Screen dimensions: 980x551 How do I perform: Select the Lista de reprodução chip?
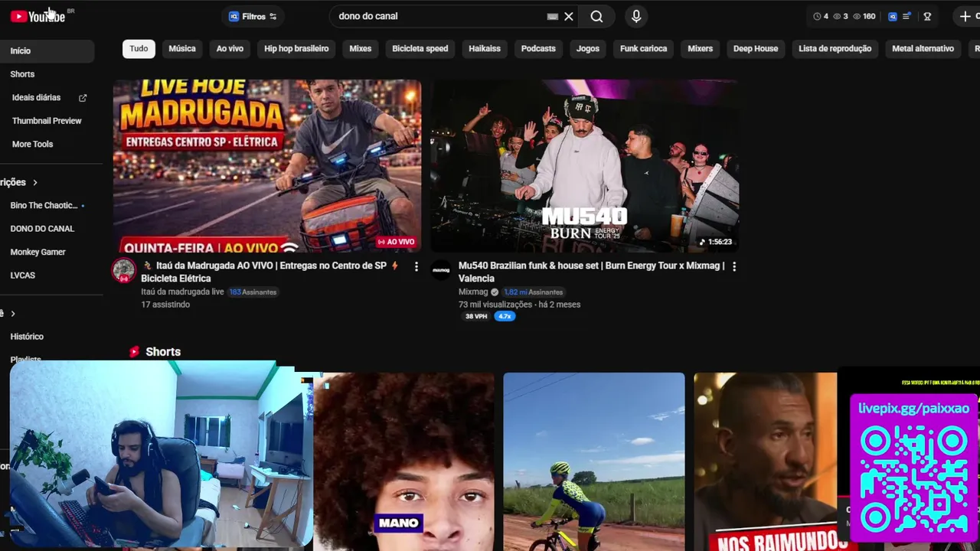click(x=835, y=48)
